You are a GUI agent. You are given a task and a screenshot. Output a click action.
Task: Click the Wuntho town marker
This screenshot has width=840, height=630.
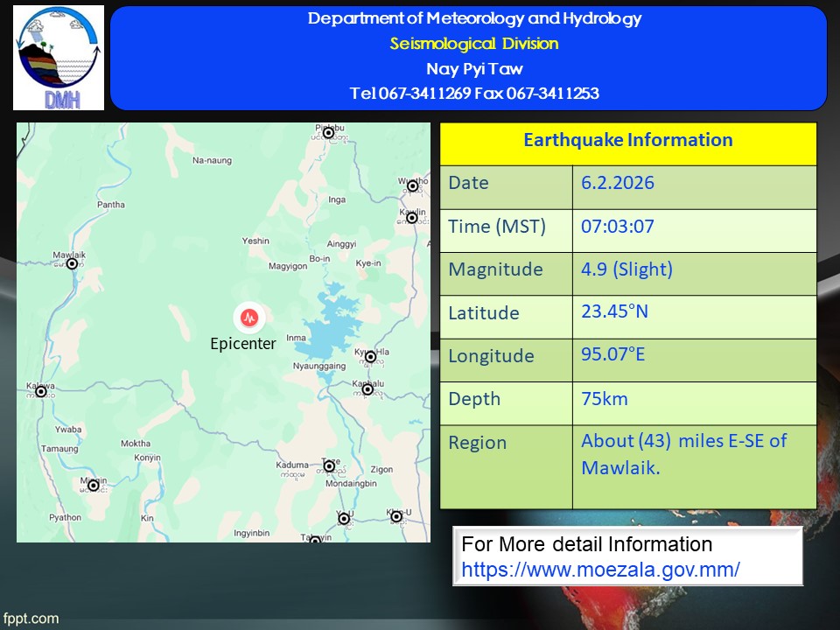pos(413,185)
